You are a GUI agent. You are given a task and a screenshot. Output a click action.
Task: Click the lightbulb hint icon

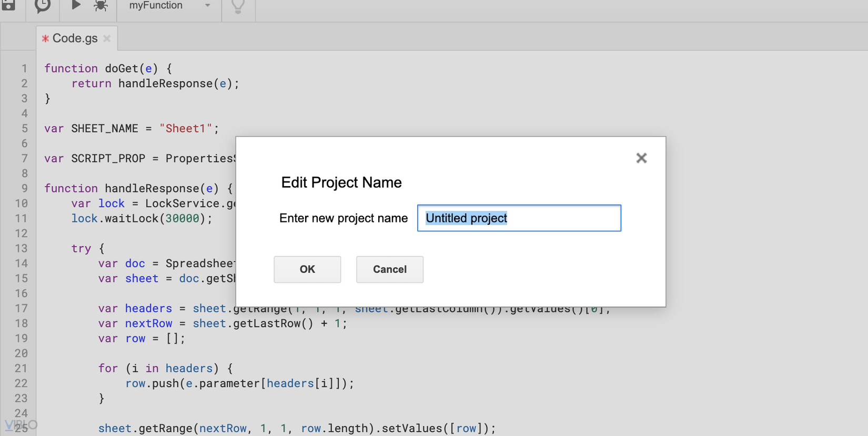[x=238, y=6]
